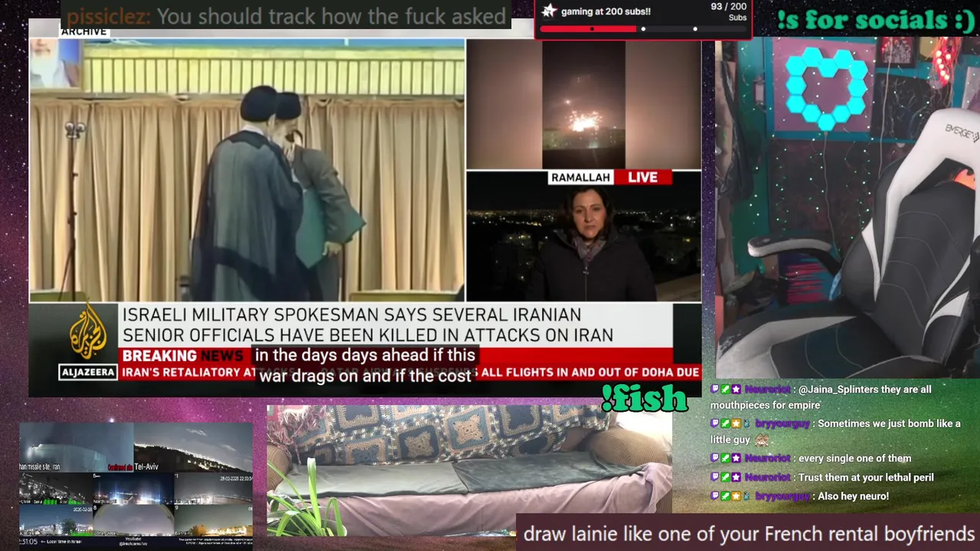Click camera feed number 5 in the grid
The width and height of the screenshot is (980, 551).
133,487
